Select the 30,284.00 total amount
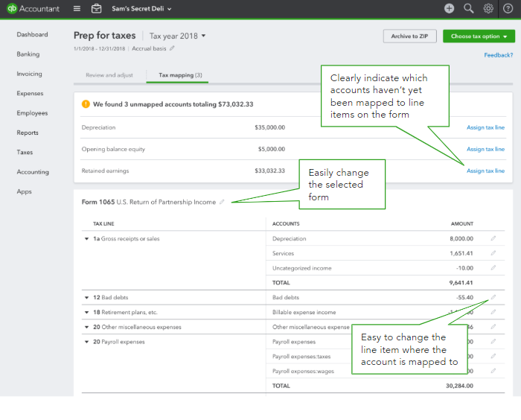 coord(459,386)
